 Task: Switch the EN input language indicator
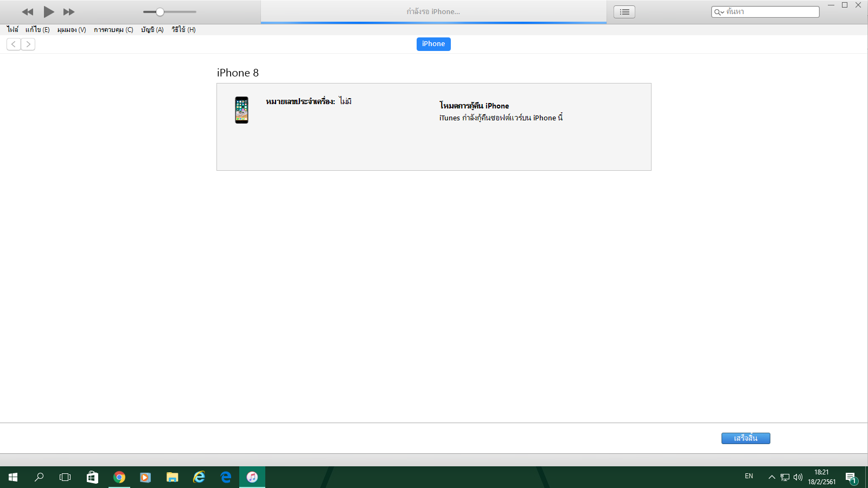coord(749,477)
